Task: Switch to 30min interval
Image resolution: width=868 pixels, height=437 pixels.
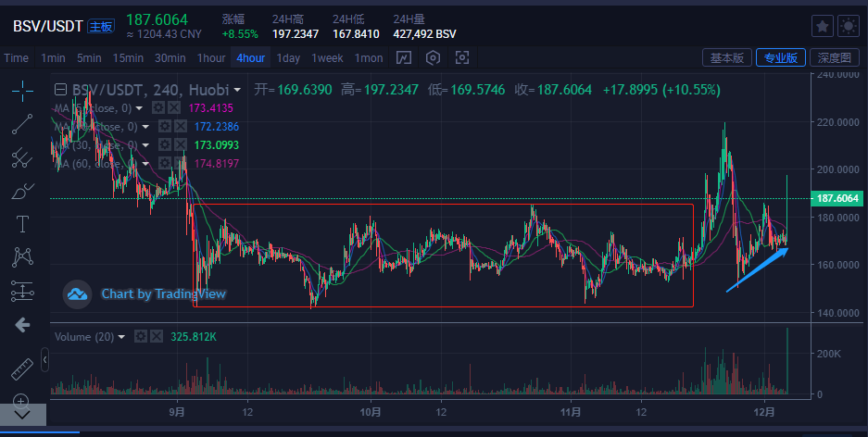Action: [170, 58]
